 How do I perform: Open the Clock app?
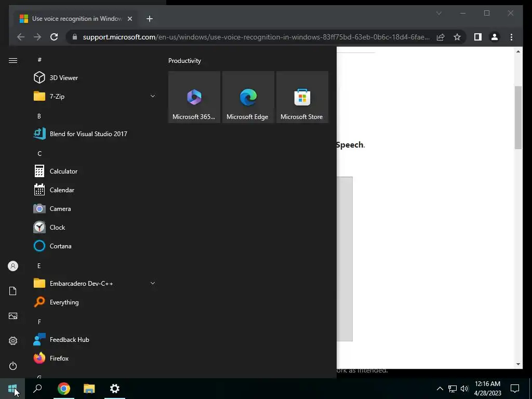click(x=95, y=228)
